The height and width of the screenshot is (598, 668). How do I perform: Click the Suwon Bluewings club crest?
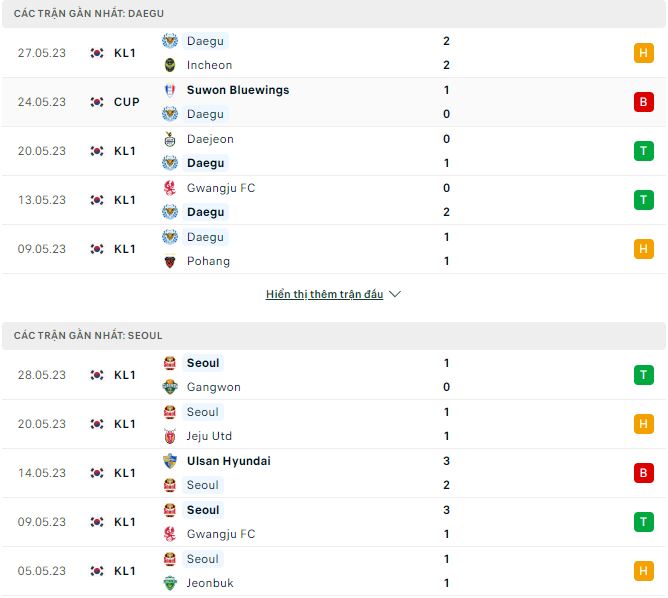[170, 90]
